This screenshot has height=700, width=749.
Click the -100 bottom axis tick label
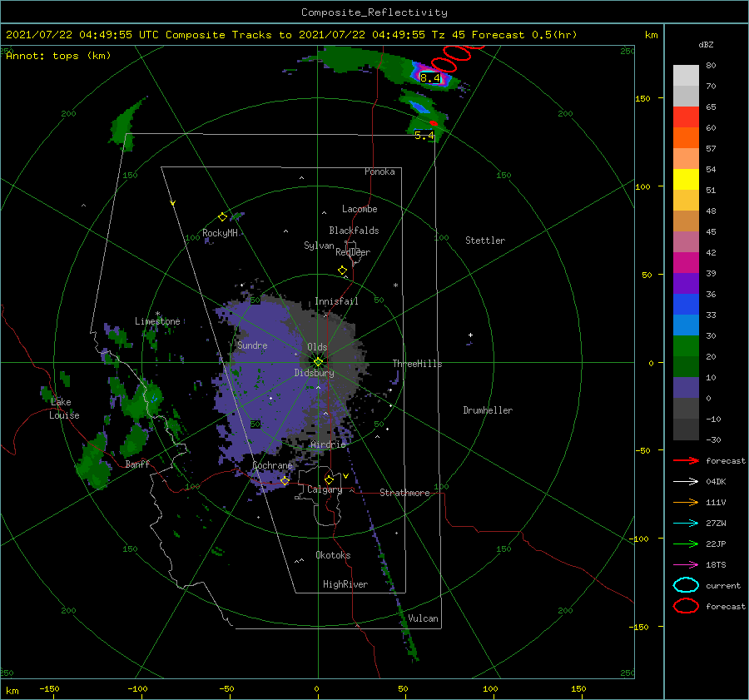tap(137, 689)
